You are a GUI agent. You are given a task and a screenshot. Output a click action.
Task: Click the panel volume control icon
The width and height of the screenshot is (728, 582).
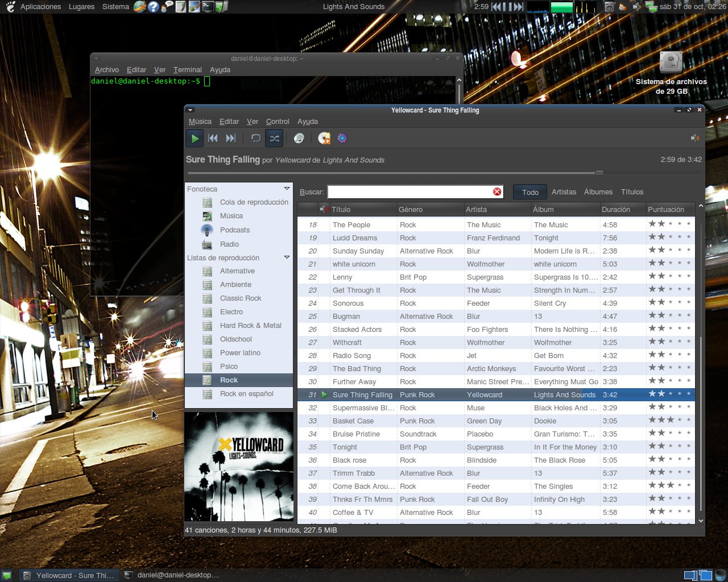click(x=636, y=7)
